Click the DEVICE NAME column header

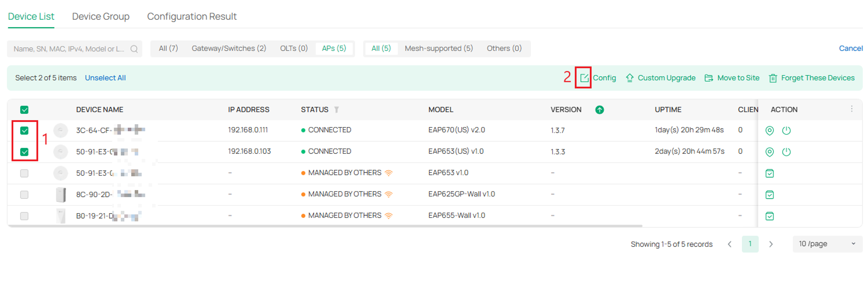pyautogui.click(x=100, y=110)
